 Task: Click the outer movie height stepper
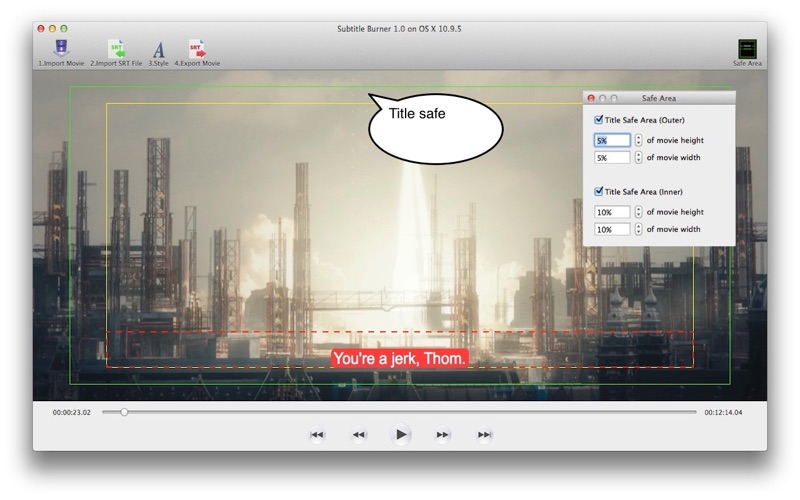click(x=638, y=141)
